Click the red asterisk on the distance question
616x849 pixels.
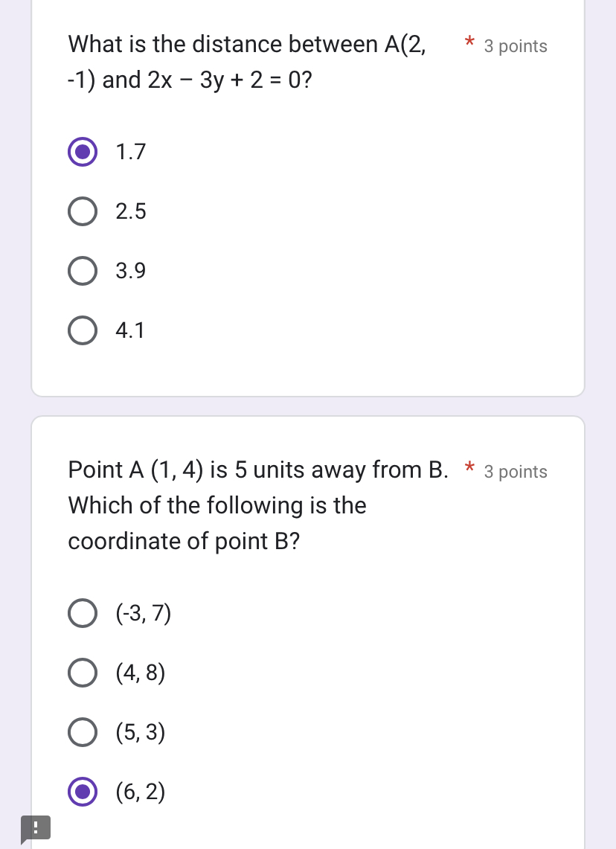469,44
